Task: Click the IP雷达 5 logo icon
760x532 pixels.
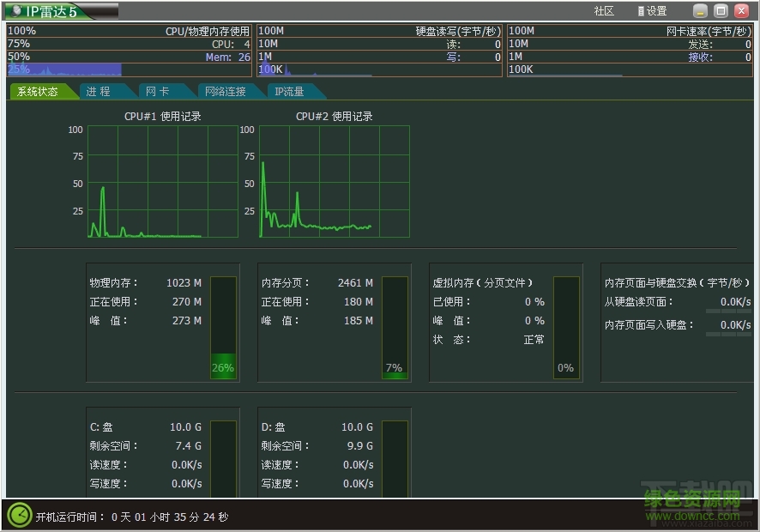Action: 17,11
